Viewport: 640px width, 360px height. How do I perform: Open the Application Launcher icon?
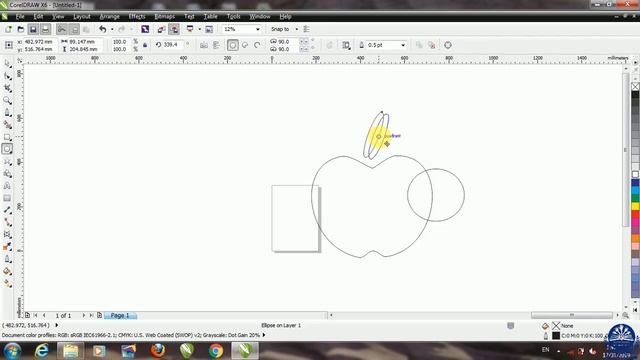pos(190,29)
